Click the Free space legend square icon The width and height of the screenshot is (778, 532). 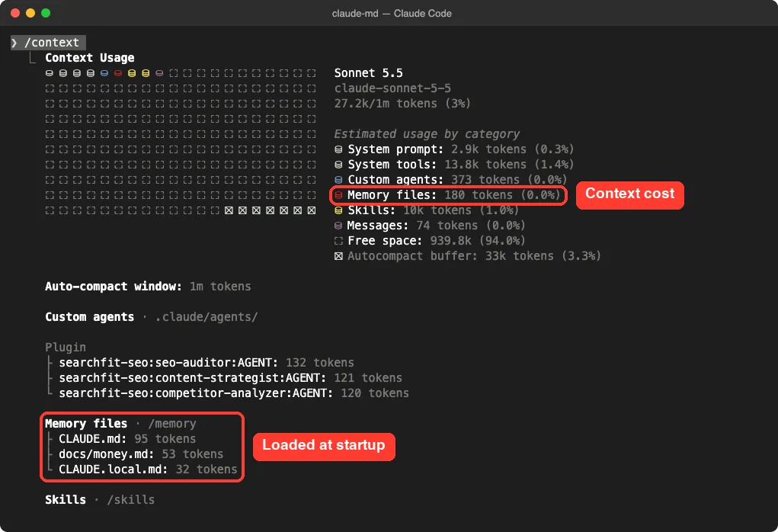coord(338,241)
